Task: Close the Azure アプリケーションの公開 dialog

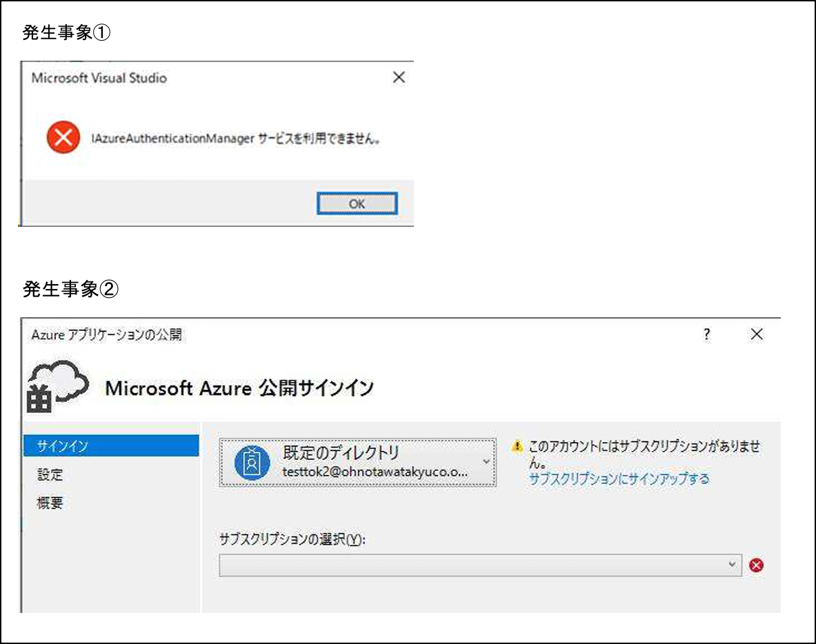Action: click(x=757, y=334)
